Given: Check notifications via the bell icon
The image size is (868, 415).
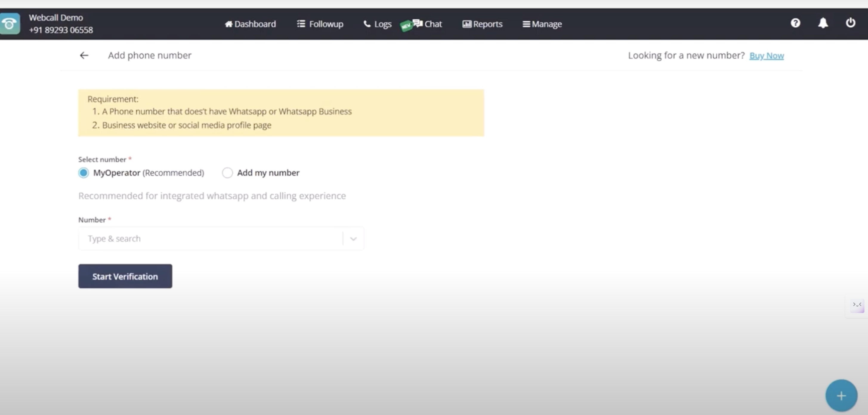Looking at the screenshot, I should pyautogui.click(x=823, y=23).
